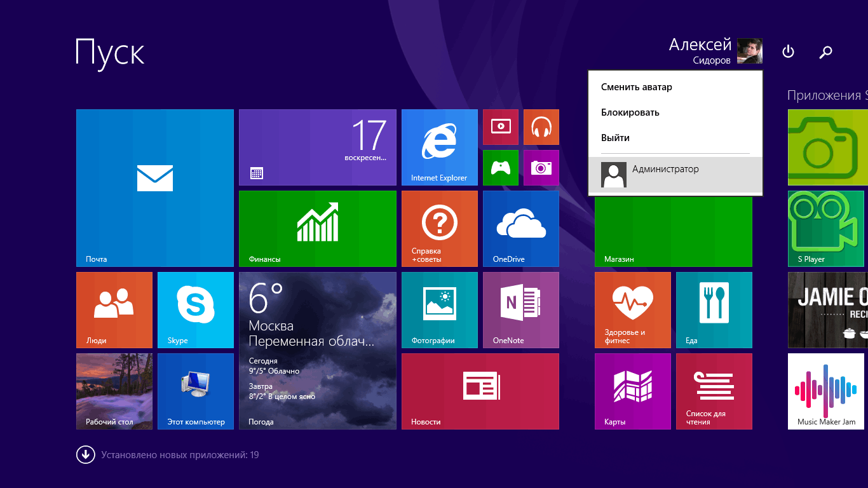
Task: Open the Music headphones tile
Action: tap(541, 127)
